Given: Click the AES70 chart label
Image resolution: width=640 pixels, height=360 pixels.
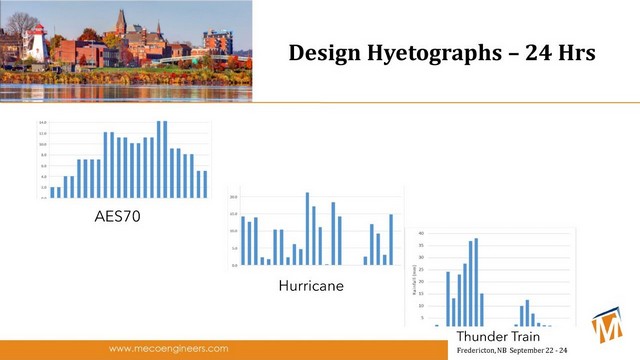Looking at the screenshot, I should [118, 216].
